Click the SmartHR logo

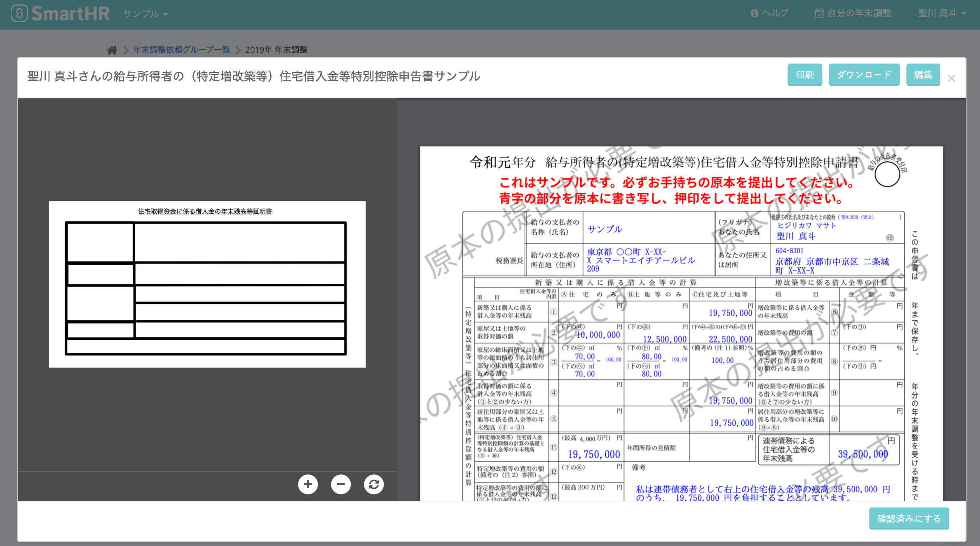click(x=61, y=14)
